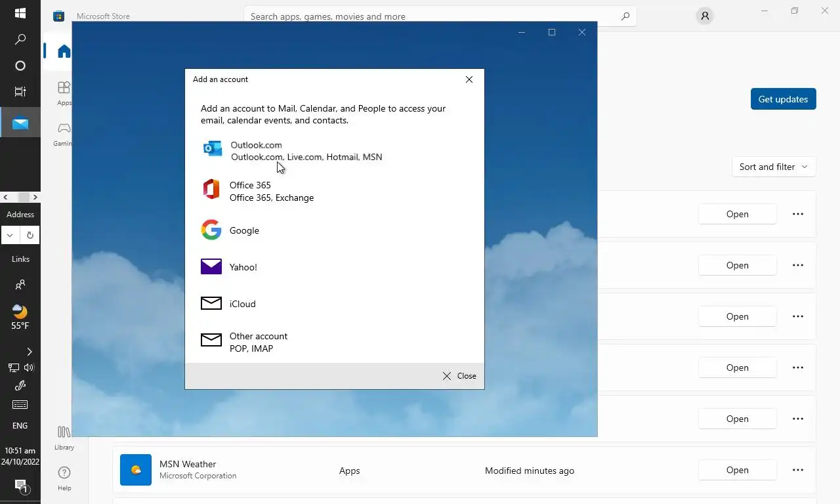Go to Microsoft Store Home
840x504 pixels.
pos(64,51)
